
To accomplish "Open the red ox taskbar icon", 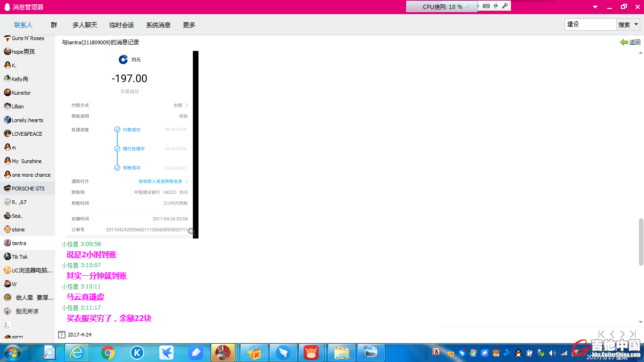I will (x=311, y=353).
